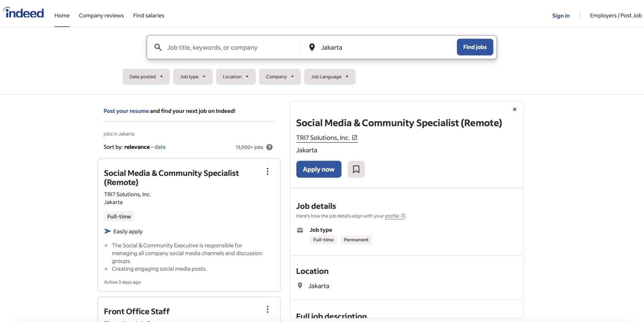Screen dimensions: 644x322
Task: Open the Job Language filter
Action: 329,77
